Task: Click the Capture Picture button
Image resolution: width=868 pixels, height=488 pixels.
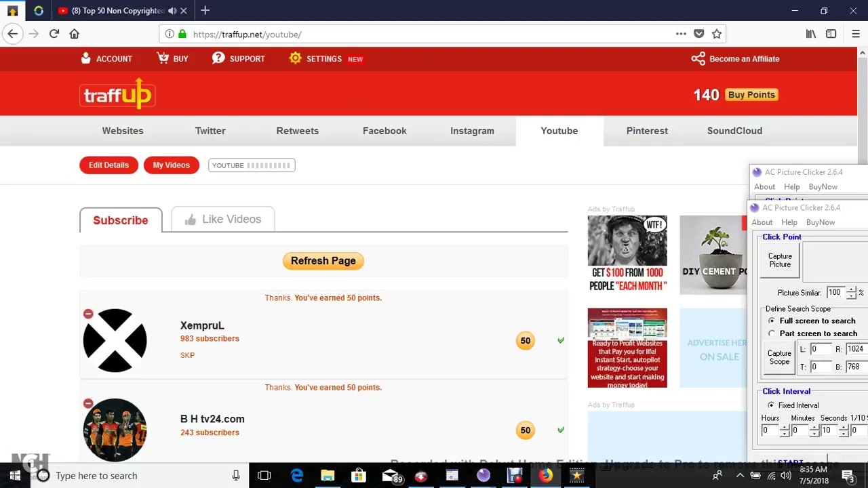Action: (780, 260)
